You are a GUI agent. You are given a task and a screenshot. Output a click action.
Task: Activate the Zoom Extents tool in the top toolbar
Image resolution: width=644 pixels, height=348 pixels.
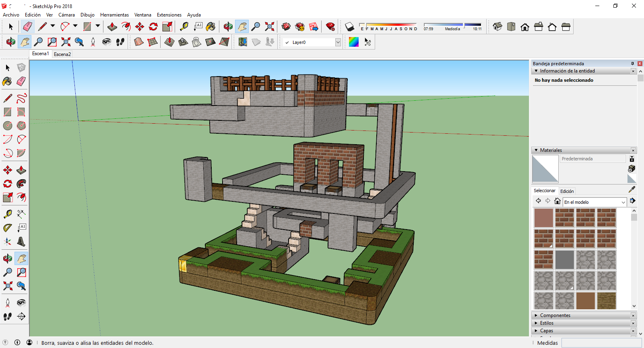(269, 27)
